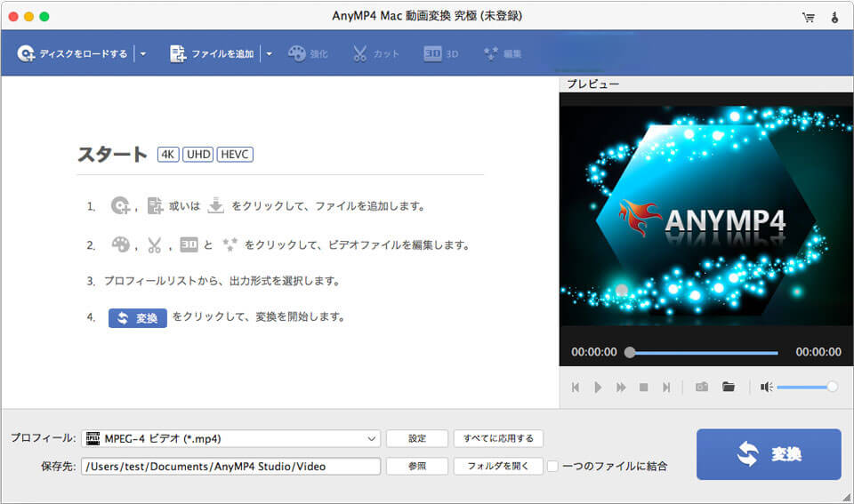Click Add File (ファイルを追加) toolbar button
Image resolution: width=854 pixels, height=504 pixels.
click(212, 53)
